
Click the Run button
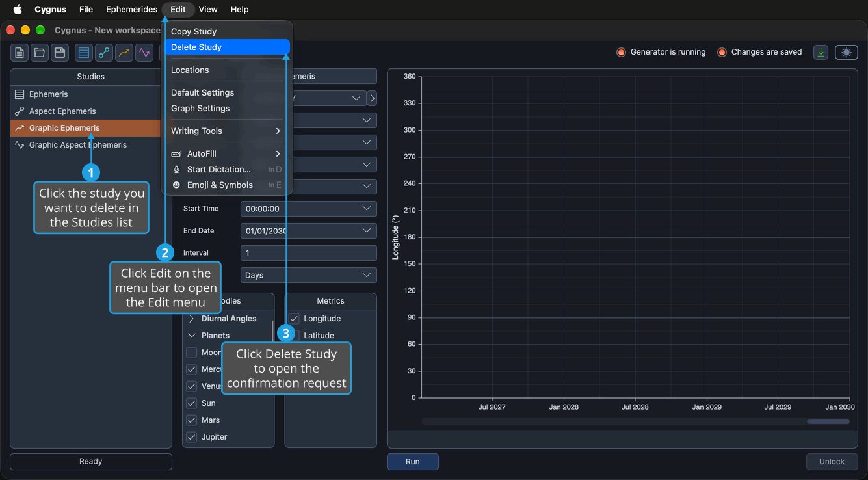click(413, 462)
